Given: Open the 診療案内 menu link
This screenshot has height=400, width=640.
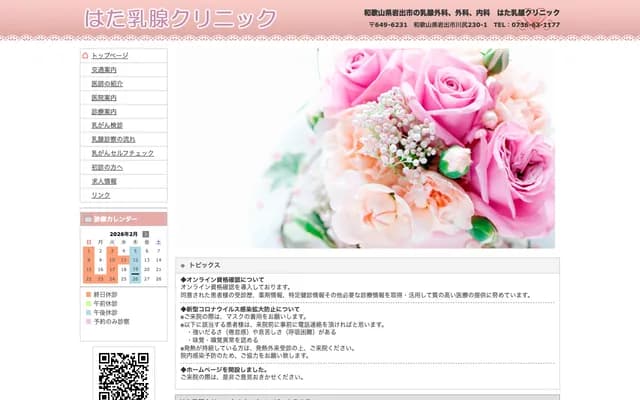Looking at the screenshot, I should (104, 111).
